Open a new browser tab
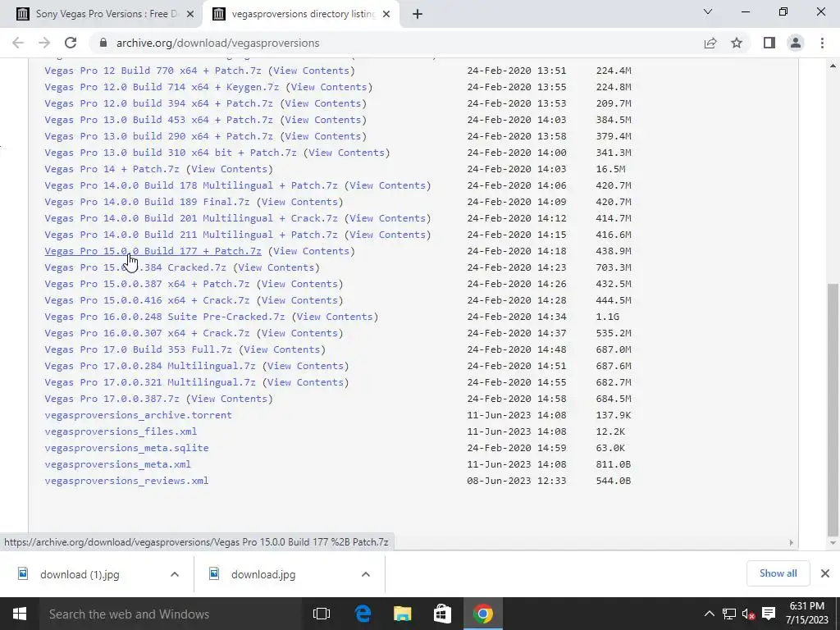This screenshot has width=840, height=630. 418,14
